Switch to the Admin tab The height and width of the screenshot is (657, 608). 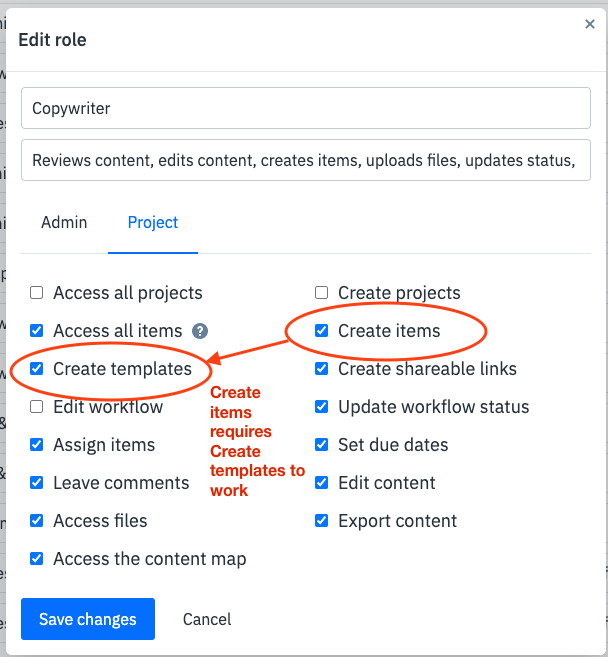tap(64, 222)
